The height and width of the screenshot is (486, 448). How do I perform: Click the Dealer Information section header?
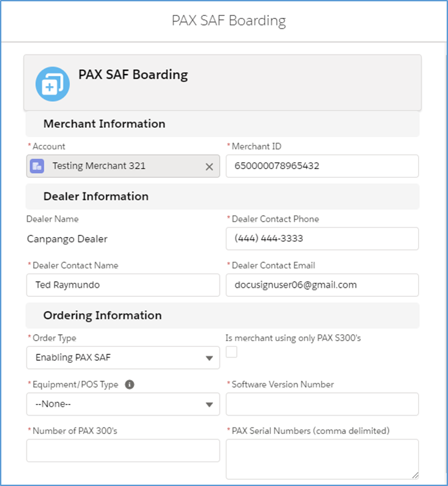(x=222, y=196)
